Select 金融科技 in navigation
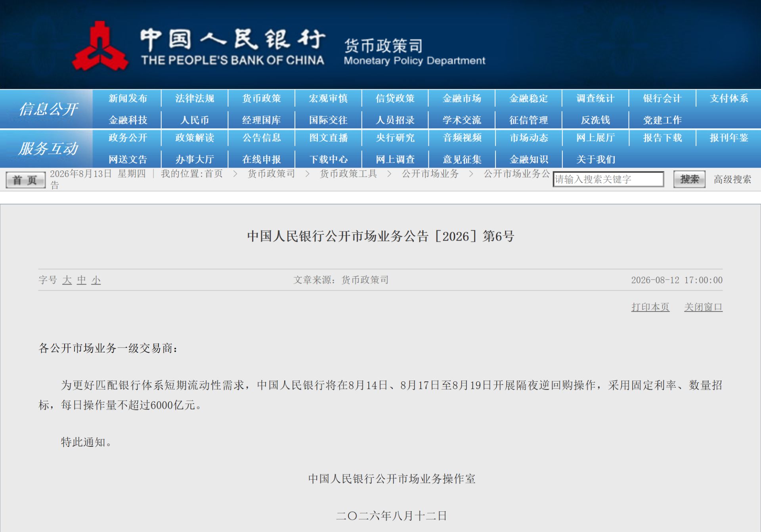Screen dimensions: 761x532 click(x=128, y=120)
